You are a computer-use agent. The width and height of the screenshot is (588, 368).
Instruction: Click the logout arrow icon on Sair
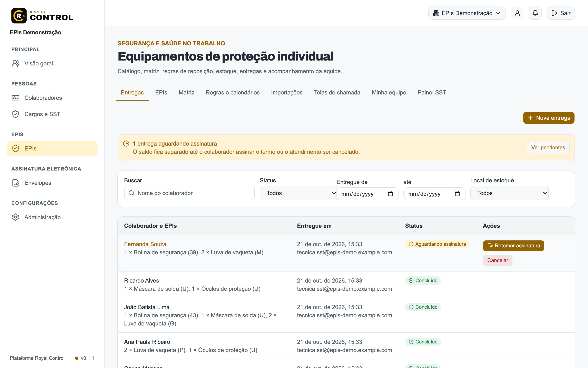[555, 13]
